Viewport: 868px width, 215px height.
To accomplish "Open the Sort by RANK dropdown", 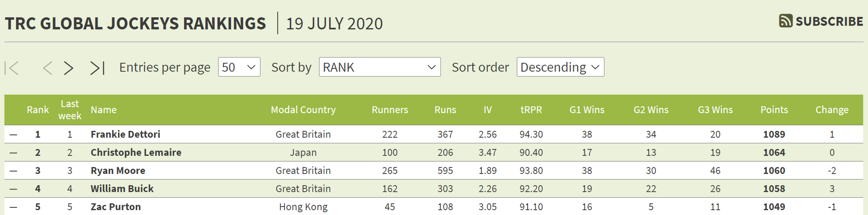I will (x=380, y=67).
